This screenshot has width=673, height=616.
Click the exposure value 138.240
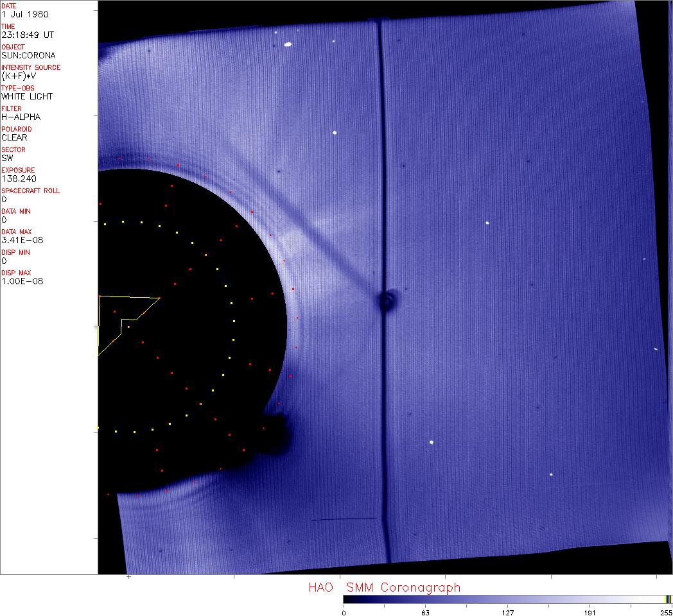pos(18,178)
